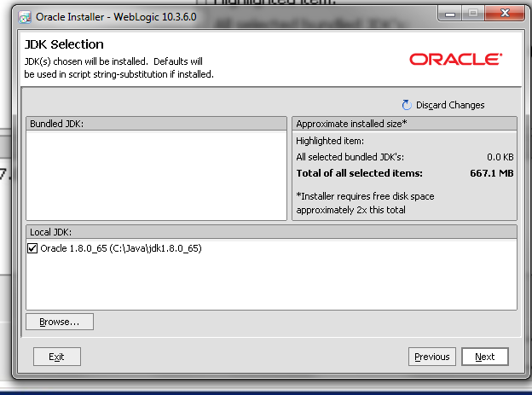Uncheck the Oracle 1.8.0_65 local JDK checkbox

32,248
